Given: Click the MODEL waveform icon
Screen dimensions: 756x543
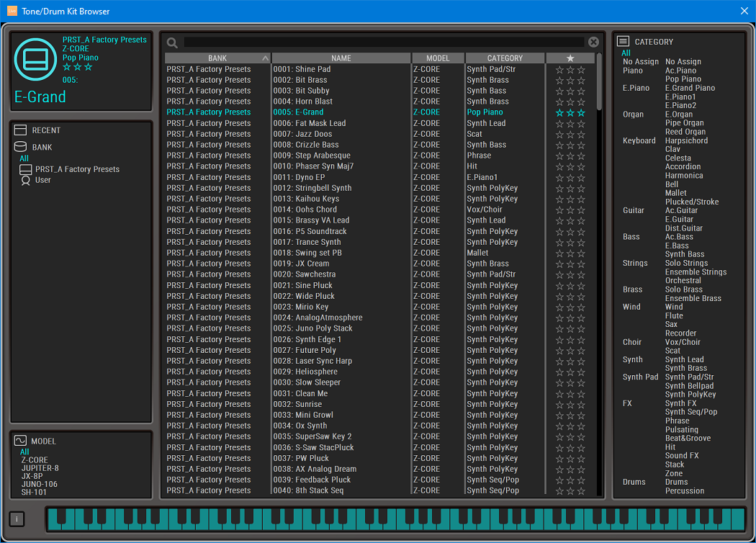Looking at the screenshot, I should (x=20, y=441).
